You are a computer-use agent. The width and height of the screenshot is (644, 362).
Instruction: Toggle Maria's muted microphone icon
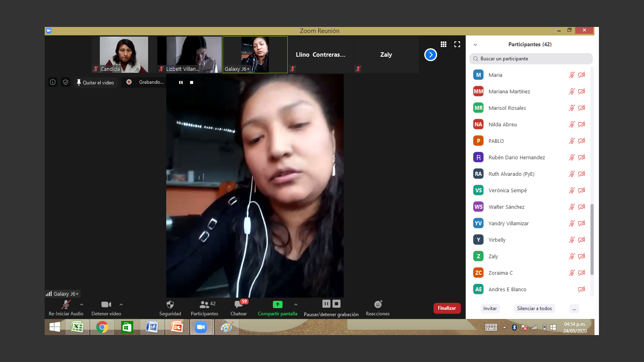tap(572, 75)
